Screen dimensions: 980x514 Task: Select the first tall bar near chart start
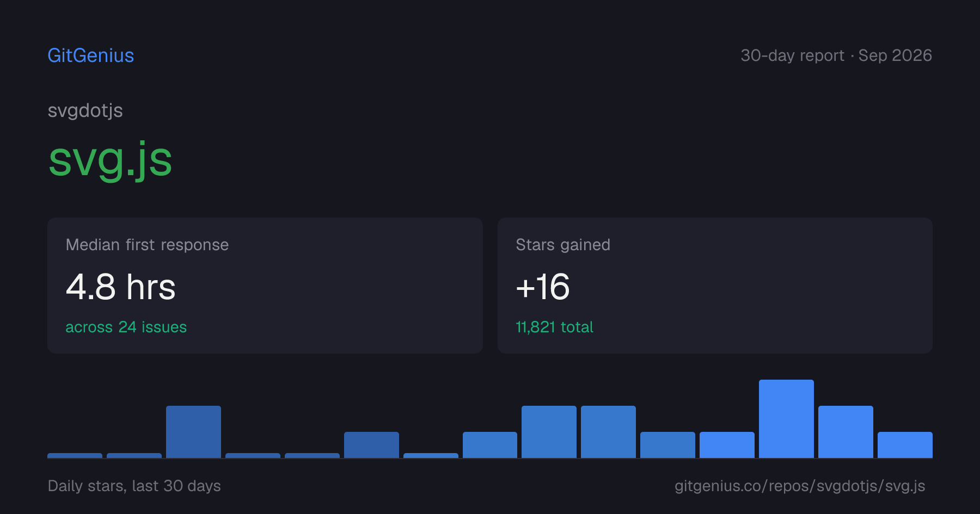pyautogui.click(x=193, y=432)
